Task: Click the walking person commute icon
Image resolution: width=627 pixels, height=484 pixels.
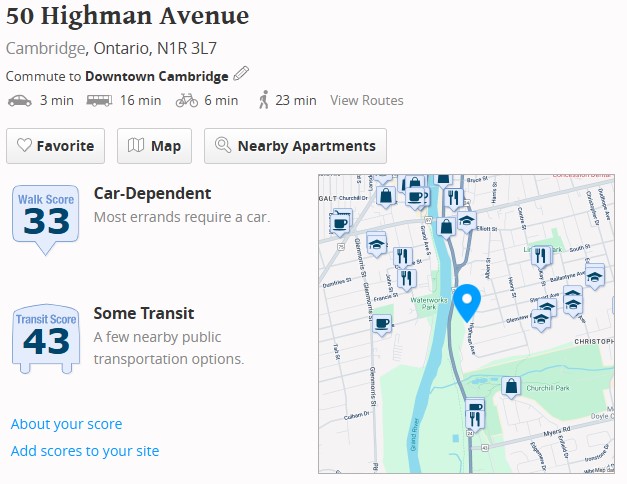Action: click(x=264, y=100)
